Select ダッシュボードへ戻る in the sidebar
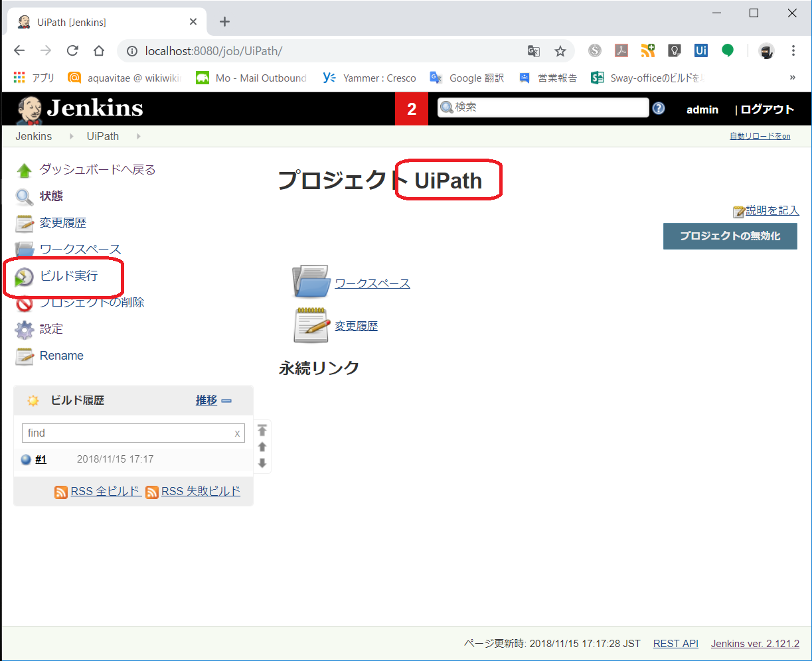 98,170
